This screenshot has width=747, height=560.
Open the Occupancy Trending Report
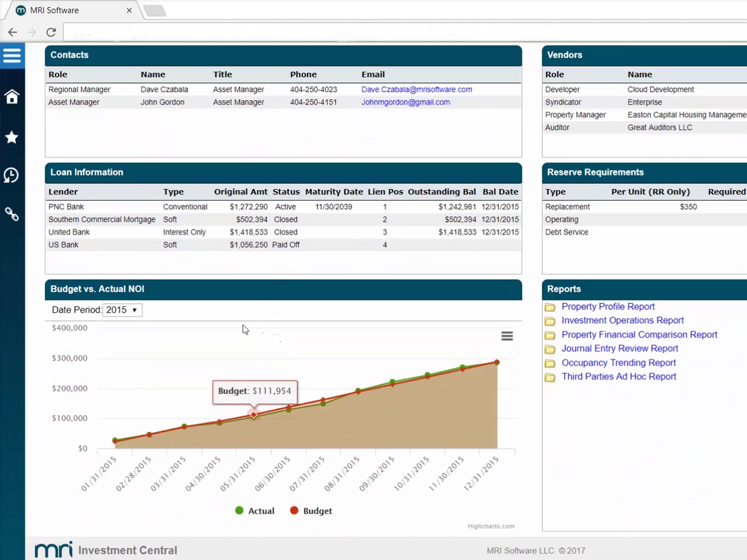[619, 363]
